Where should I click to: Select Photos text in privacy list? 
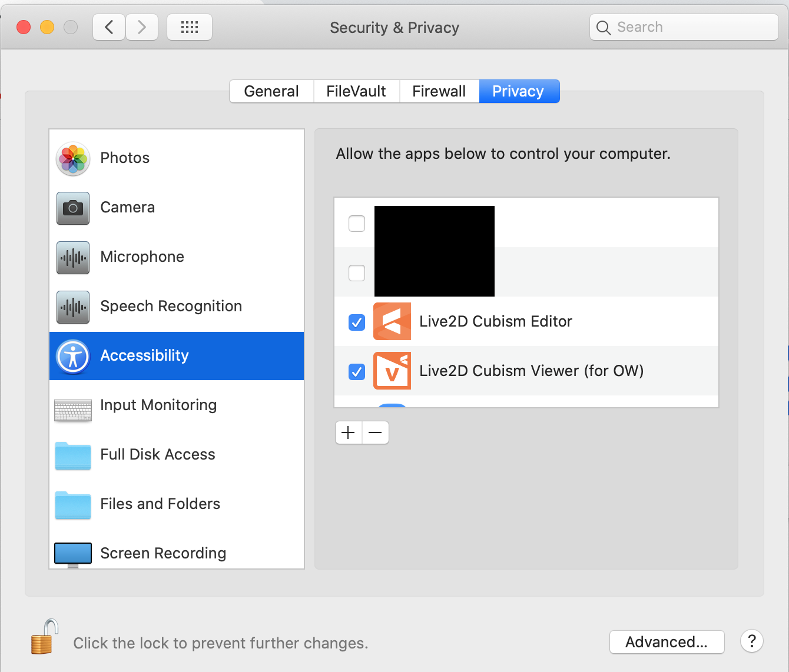tap(125, 158)
